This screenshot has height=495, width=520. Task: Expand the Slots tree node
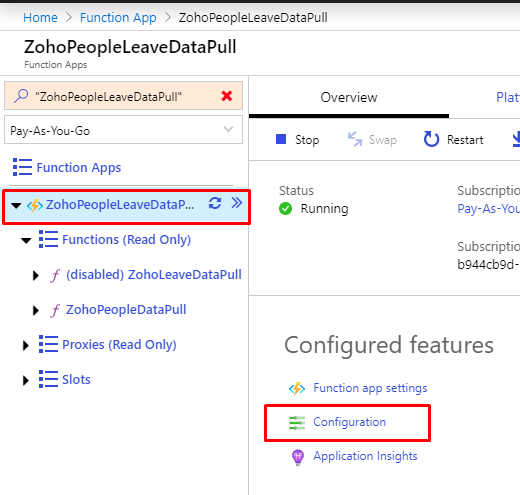tap(25, 380)
